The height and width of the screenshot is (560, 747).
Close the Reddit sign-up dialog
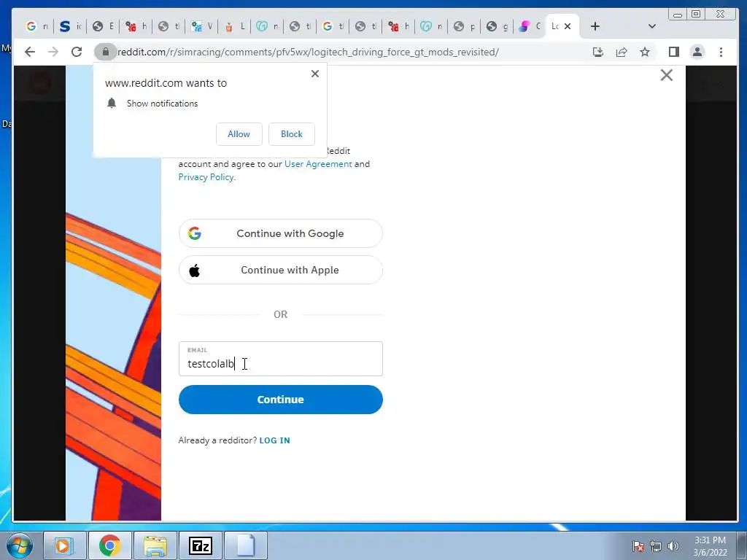[667, 75]
